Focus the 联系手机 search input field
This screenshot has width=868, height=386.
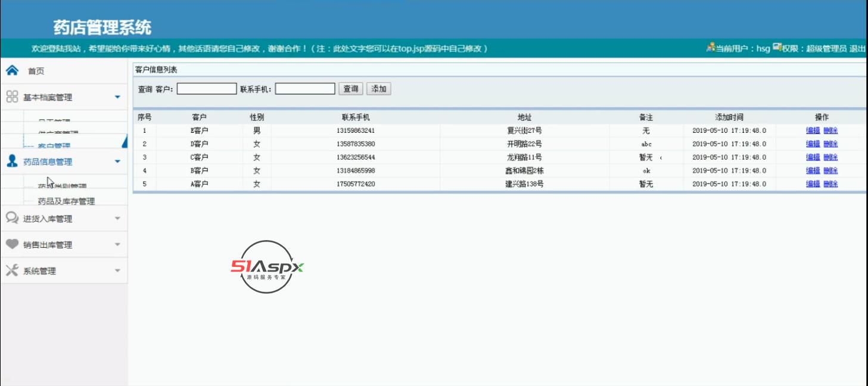click(305, 89)
